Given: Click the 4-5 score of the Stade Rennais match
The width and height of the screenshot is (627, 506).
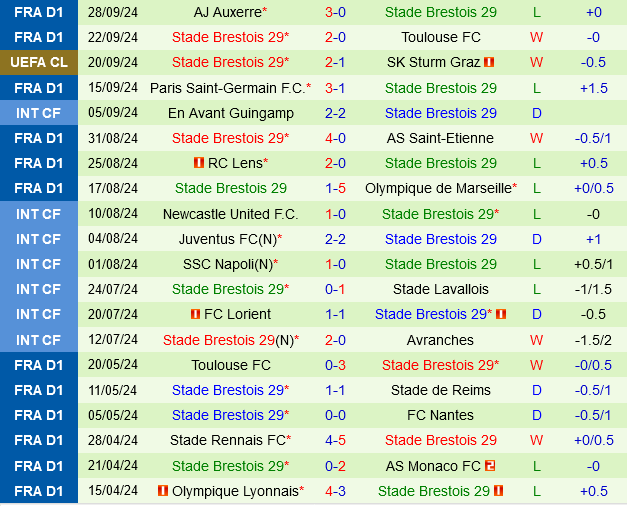Looking at the screenshot, I should [335, 440].
